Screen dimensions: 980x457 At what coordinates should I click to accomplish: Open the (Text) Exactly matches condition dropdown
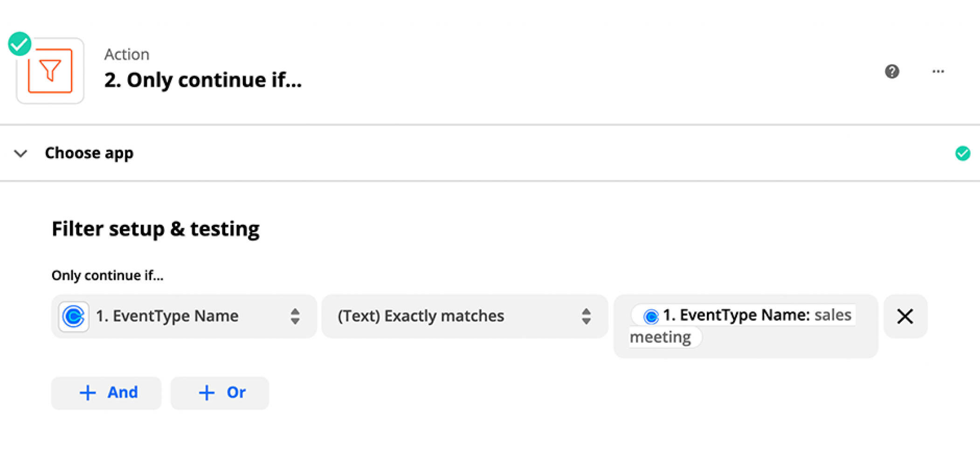pos(465,316)
